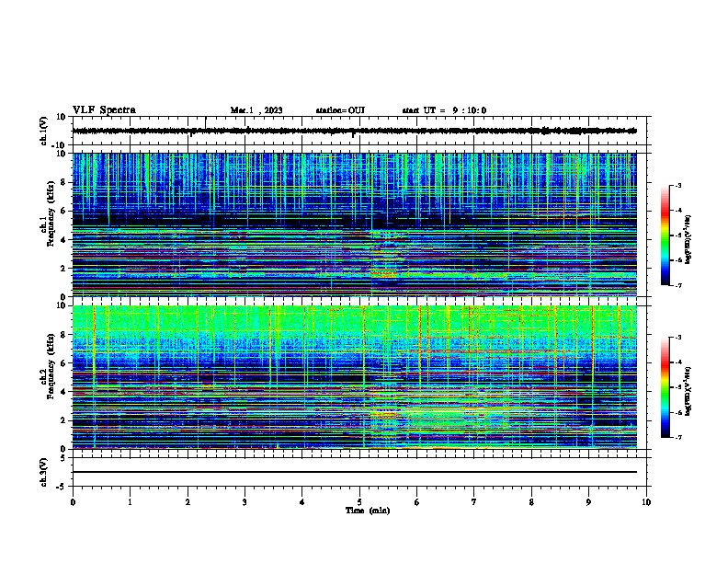Click the "-7" label on ch.1 colorbar
728x563 pixels.
(x=677, y=285)
